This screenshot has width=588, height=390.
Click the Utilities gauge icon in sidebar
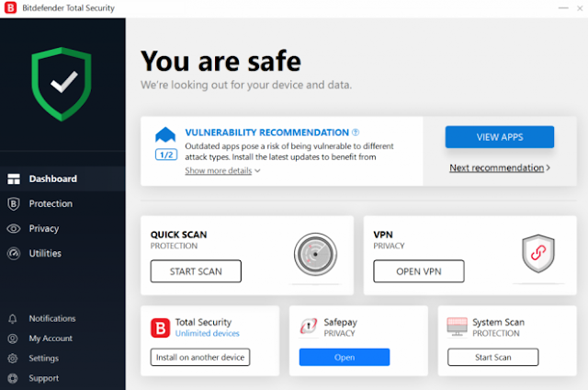pyautogui.click(x=14, y=253)
